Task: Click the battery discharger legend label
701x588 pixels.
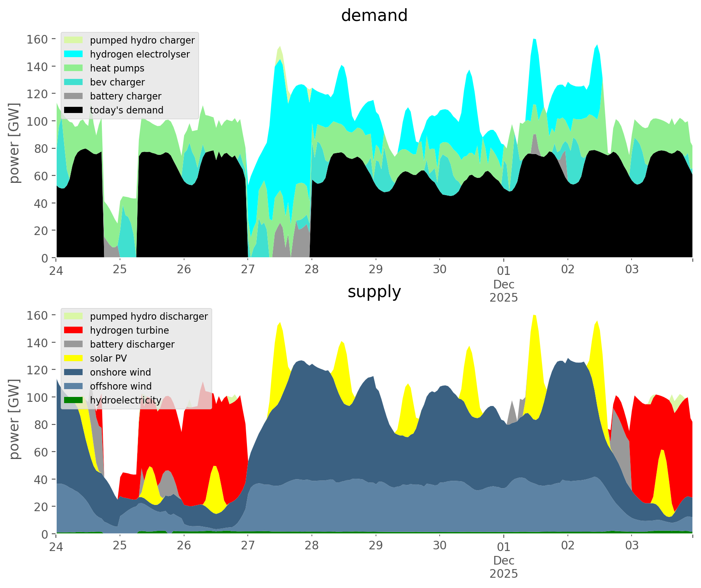Action: [132, 344]
